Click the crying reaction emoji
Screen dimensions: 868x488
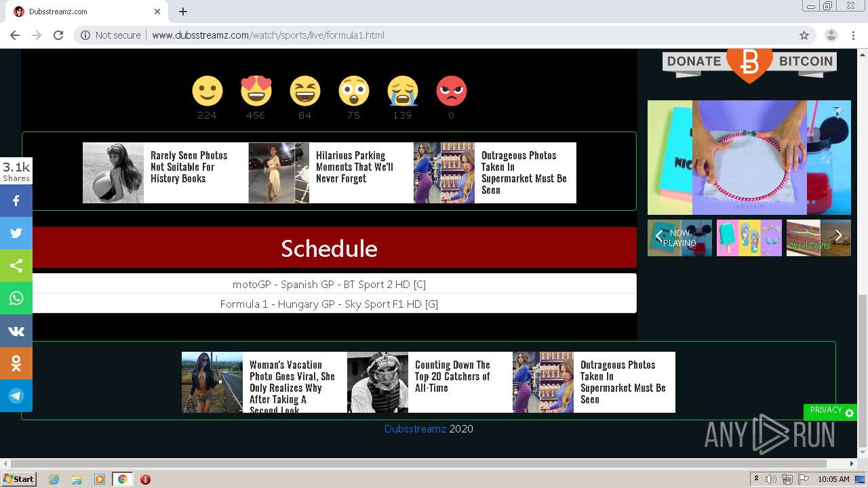click(402, 91)
